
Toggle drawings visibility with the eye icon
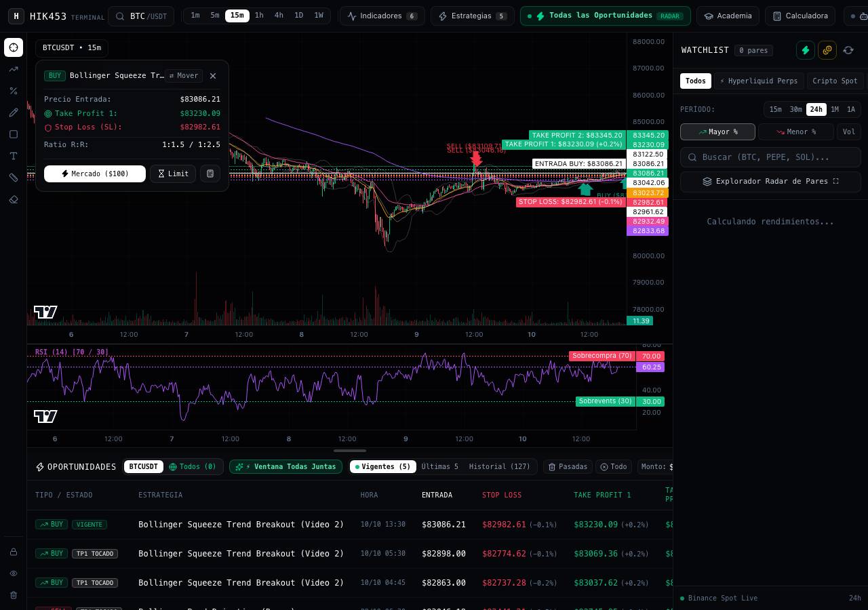click(14, 573)
